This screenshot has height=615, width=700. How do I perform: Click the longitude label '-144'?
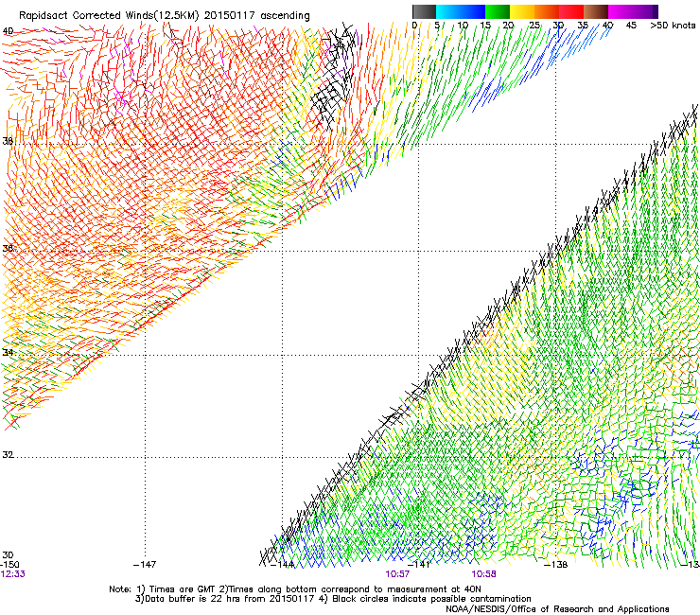click(x=283, y=565)
